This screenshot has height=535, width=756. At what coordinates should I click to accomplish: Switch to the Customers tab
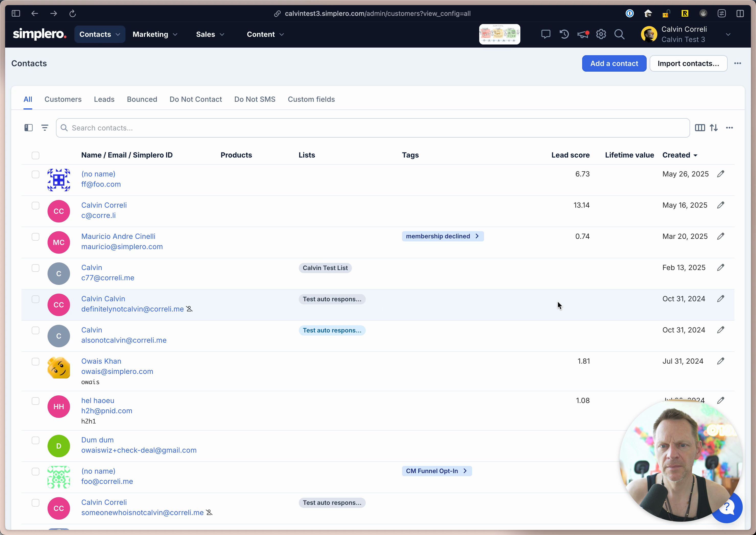(x=63, y=99)
